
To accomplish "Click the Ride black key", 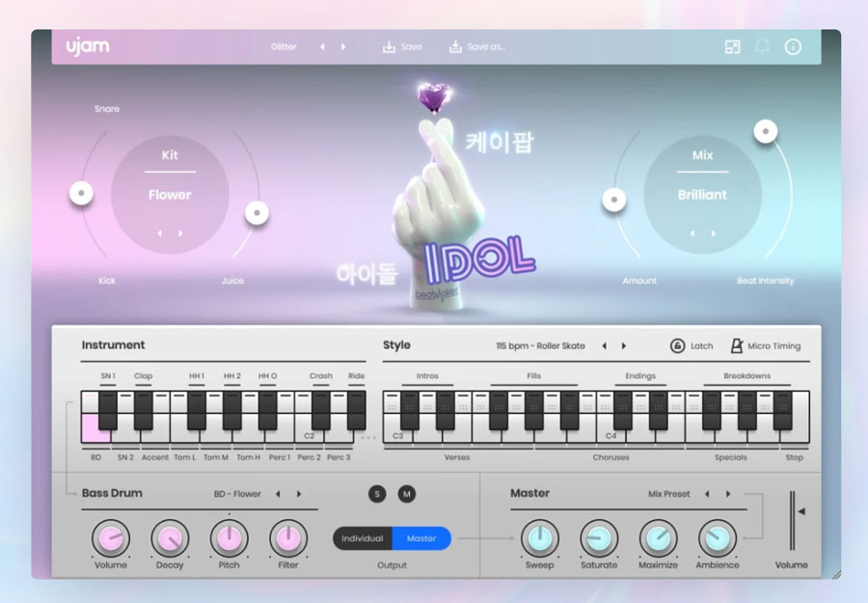I will pyautogui.click(x=357, y=410).
